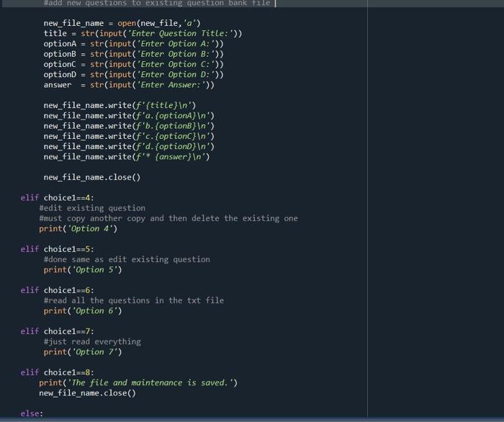Click the comment '#must copy another copy and then delete'
The height and width of the screenshot is (422, 504).
click(x=168, y=218)
